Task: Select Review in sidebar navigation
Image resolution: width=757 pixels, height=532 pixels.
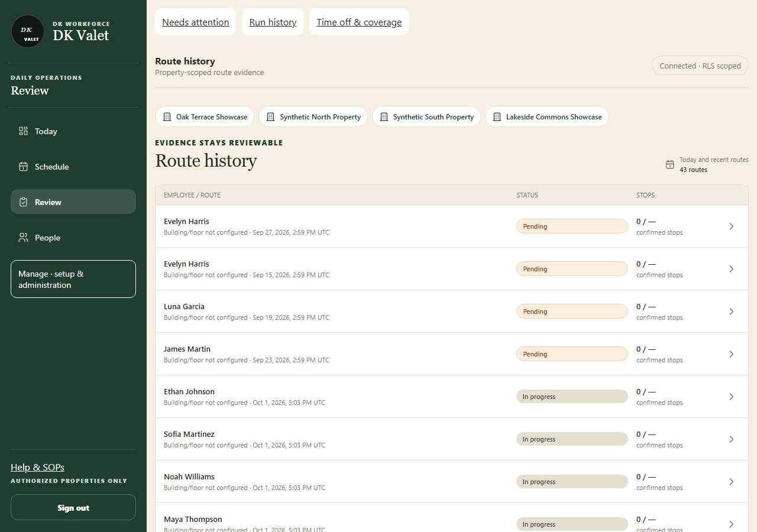Action: 73,202
